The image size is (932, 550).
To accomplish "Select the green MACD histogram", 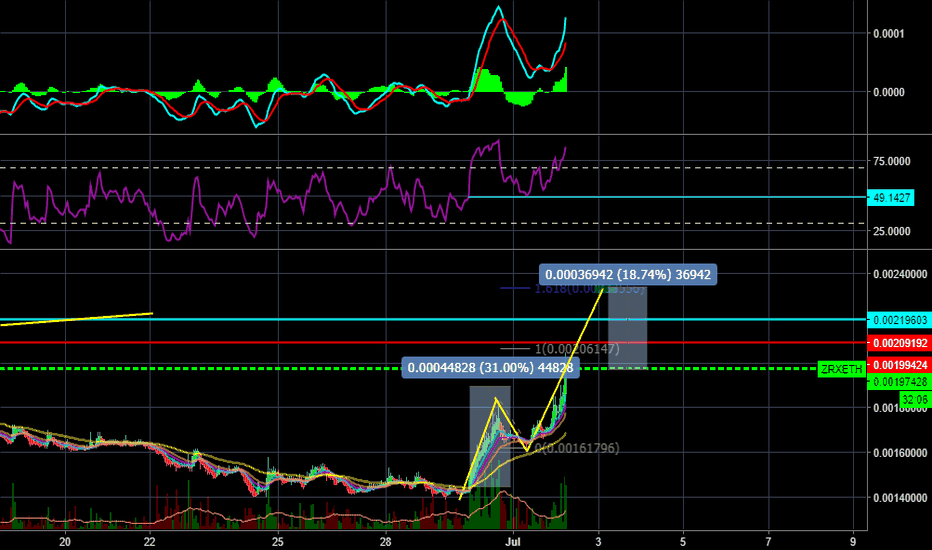I will pyautogui.click(x=283, y=88).
